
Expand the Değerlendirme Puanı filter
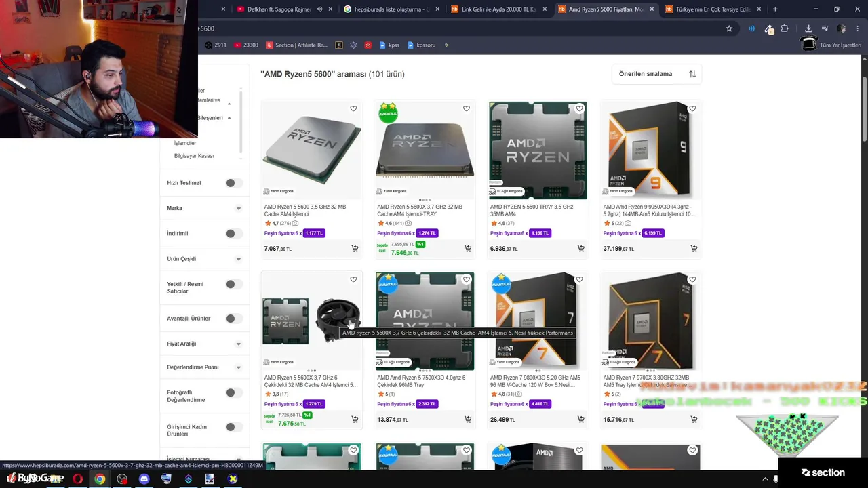coord(238,367)
